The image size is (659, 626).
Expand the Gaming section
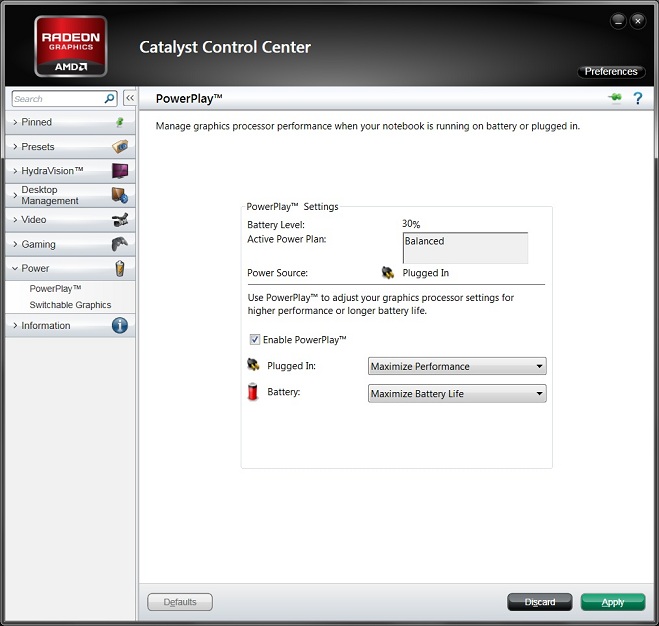click(x=70, y=244)
